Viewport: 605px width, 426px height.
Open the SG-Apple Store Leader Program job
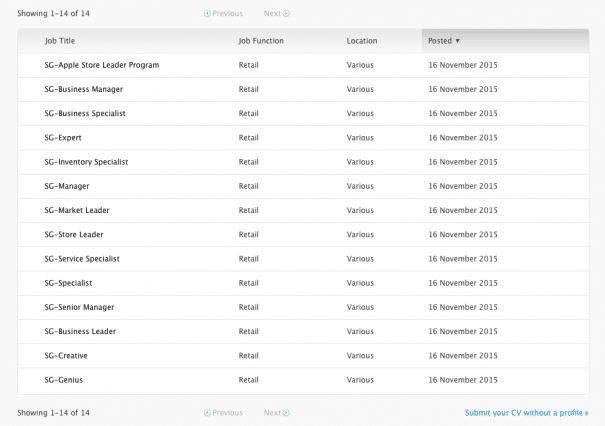(x=102, y=65)
